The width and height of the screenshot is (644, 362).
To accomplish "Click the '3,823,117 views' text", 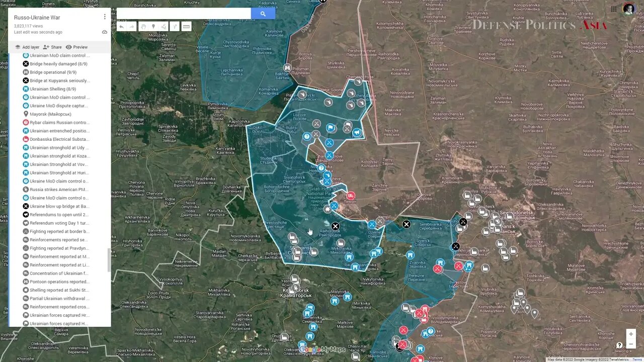I will [x=28, y=26].
